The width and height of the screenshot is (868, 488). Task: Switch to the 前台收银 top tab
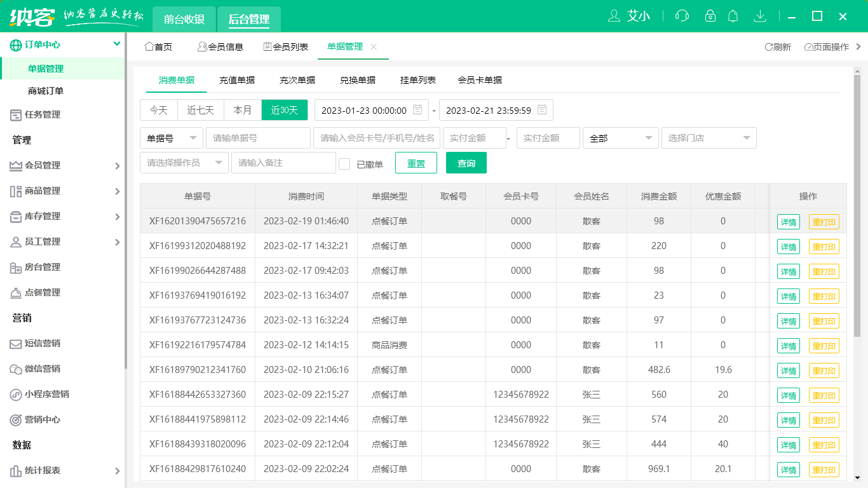pyautogui.click(x=184, y=19)
